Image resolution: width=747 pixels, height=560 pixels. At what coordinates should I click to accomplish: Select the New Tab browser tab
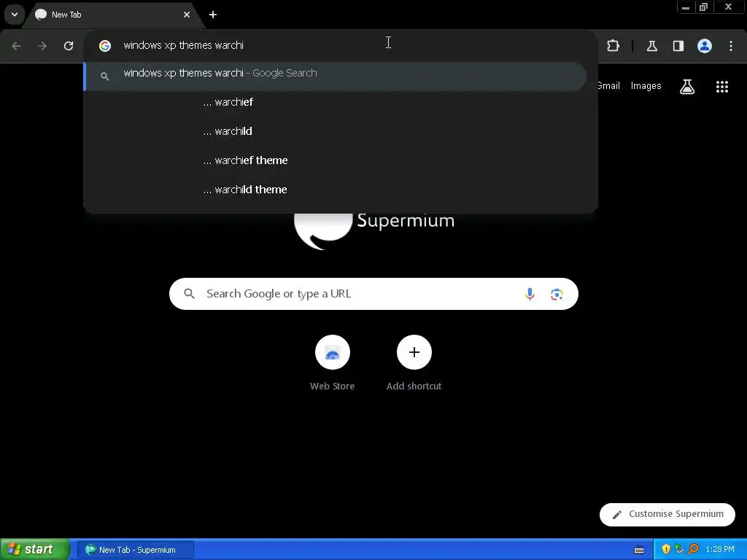click(x=113, y=15)
